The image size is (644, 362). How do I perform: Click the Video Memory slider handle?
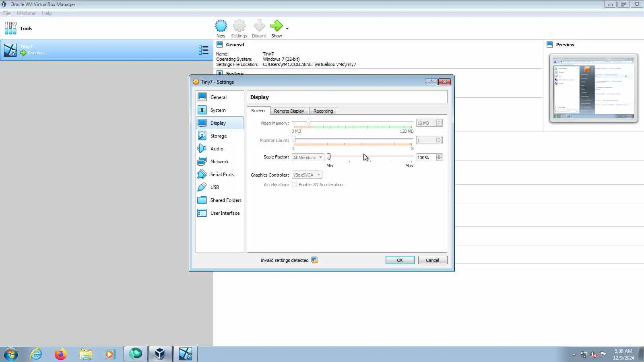click(x=308, y=122)
